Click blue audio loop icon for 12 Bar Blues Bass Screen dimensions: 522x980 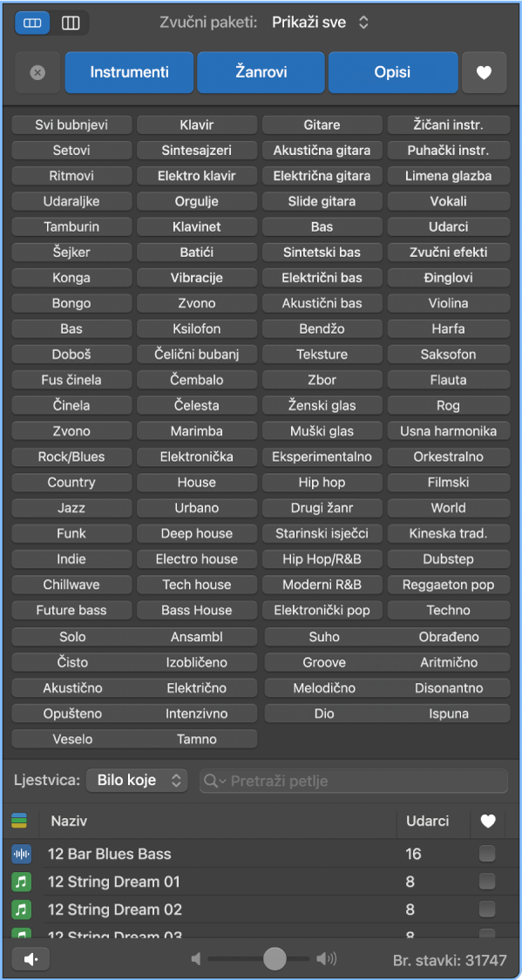(x=21, y=854)
